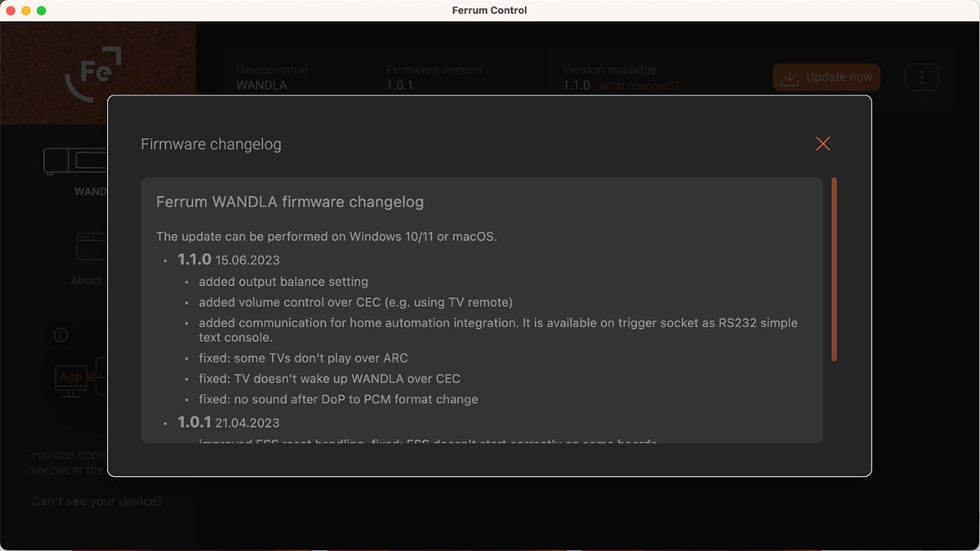The width and height of the screenshot is (980, 551).
Task: Click the yellow minimize window button
Action: click(26, 11)
